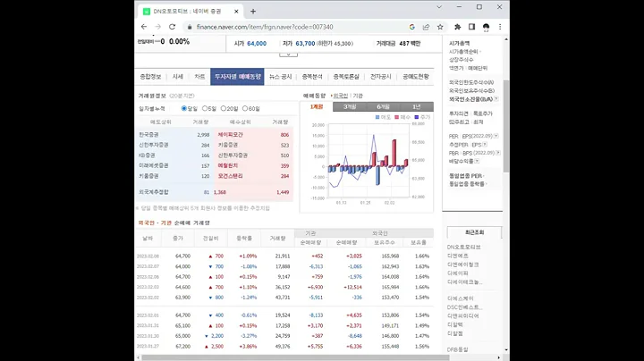The height and width of the screenshot is (361, 644).
Task: Open 디앤씨미디어 in recent views list
Action: tap(463, 316)
